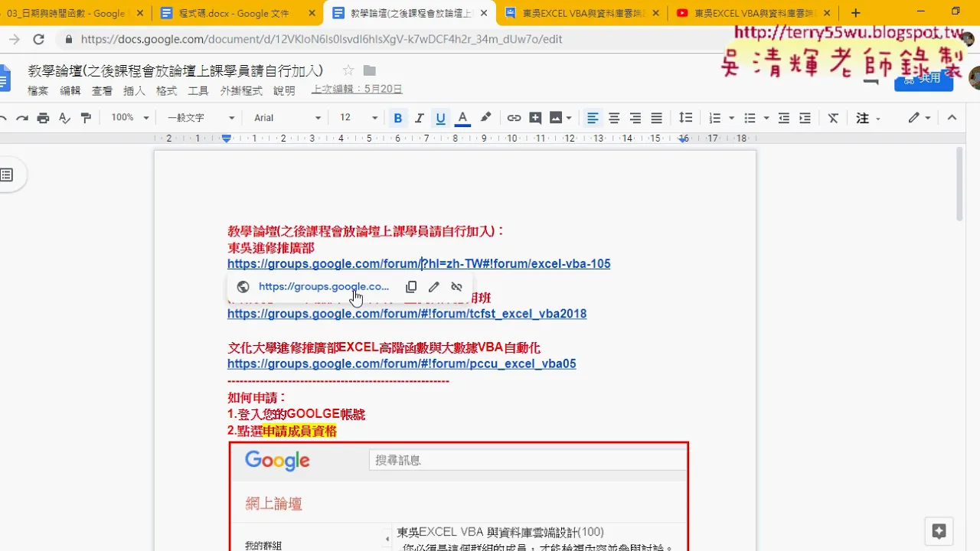This screenshot has height=551, width=980.
Task: Open the 外掛程式 menu
Action: 241,90
